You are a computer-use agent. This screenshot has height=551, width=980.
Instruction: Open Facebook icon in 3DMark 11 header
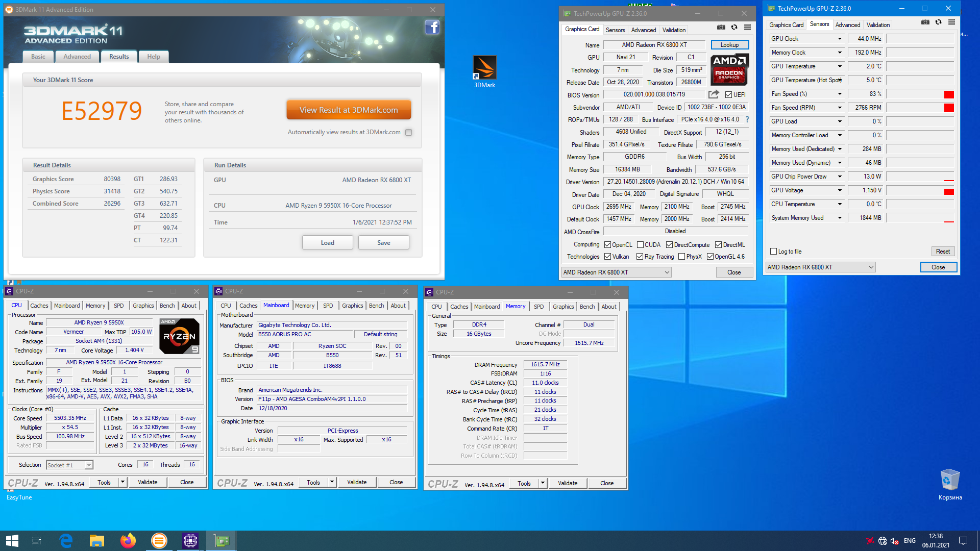[432, 27]
